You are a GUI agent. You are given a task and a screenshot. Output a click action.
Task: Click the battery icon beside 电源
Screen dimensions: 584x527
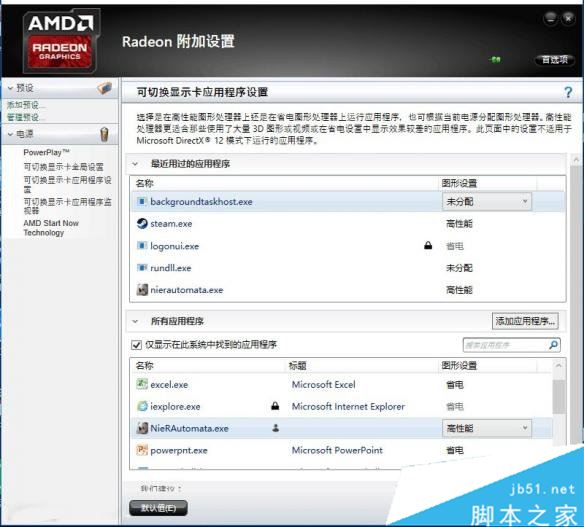[105, 134]
